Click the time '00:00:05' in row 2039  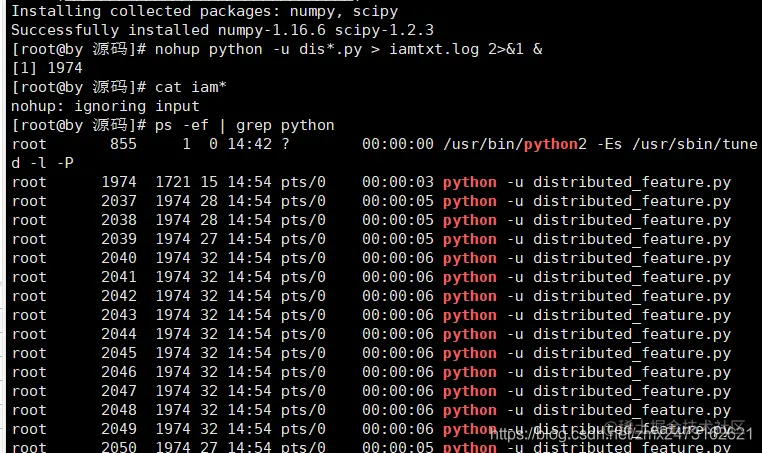398,239
